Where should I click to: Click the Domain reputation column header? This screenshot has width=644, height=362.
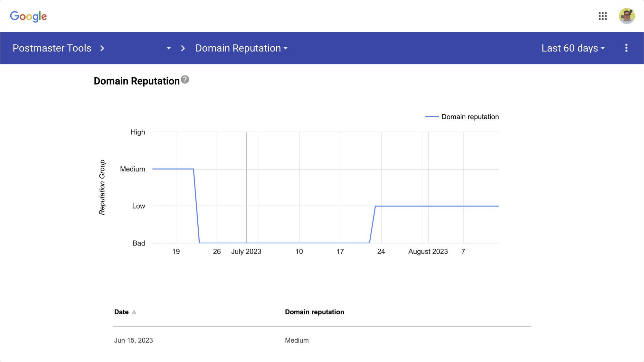click(314, 312)
